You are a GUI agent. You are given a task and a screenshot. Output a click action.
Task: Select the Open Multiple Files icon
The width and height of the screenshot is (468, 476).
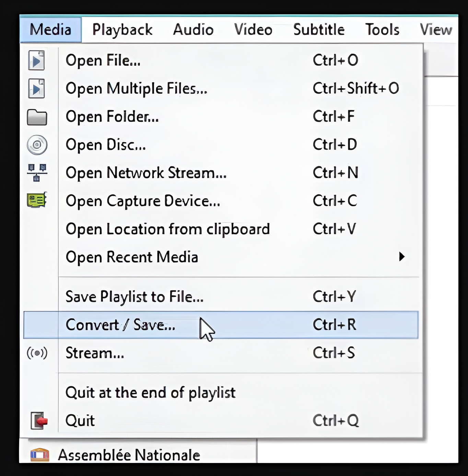37,88
